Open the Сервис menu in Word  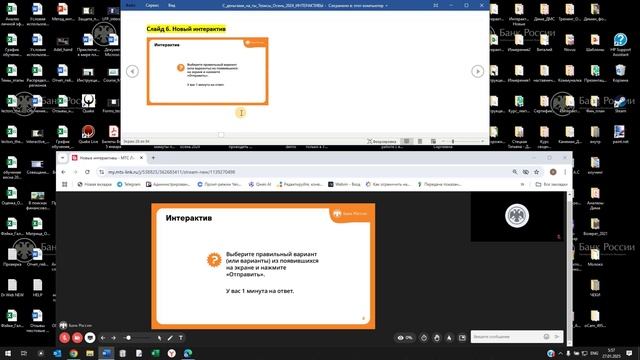152,5
